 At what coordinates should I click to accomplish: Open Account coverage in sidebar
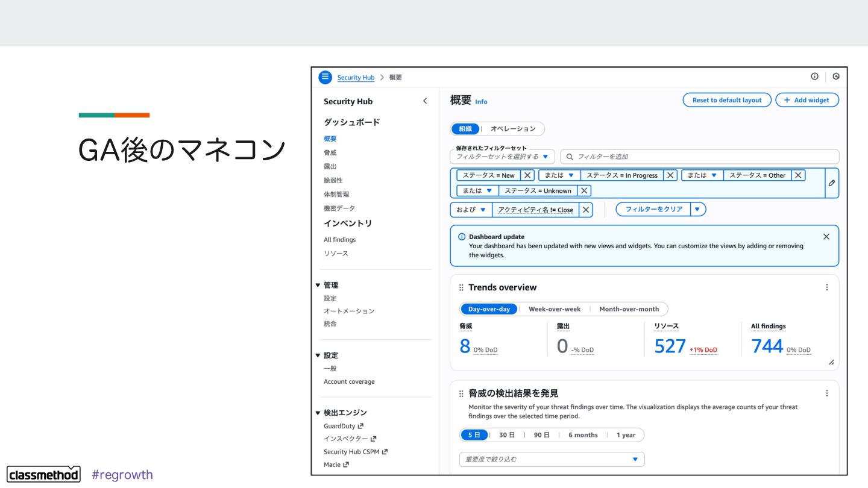tap(349, 381)
